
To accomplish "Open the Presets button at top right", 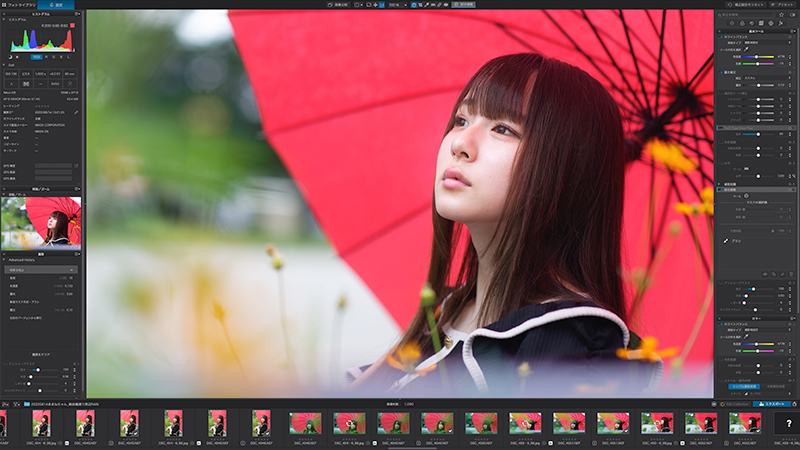I will (783, 5).
